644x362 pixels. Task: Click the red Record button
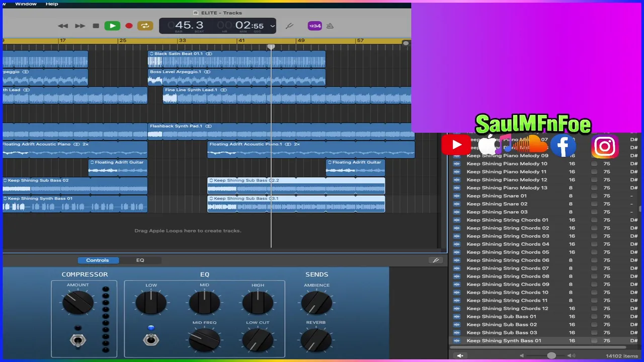(x=129, y=26)
